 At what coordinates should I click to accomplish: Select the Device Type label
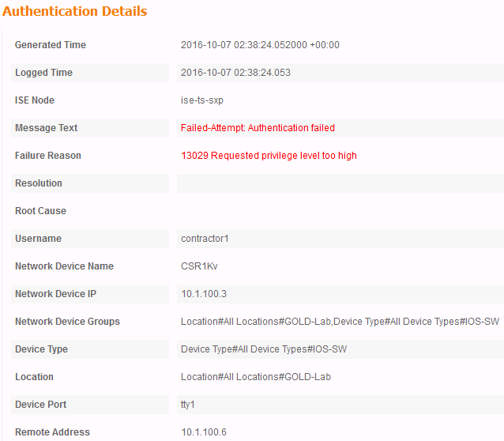[x=41, y=349]
